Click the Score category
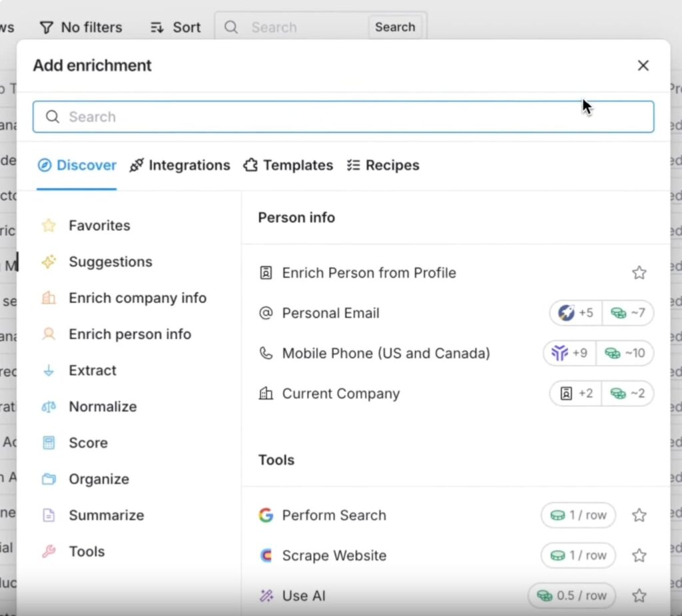Image resolution: width=682 pixels, height=616 pixels. (88, 443)
